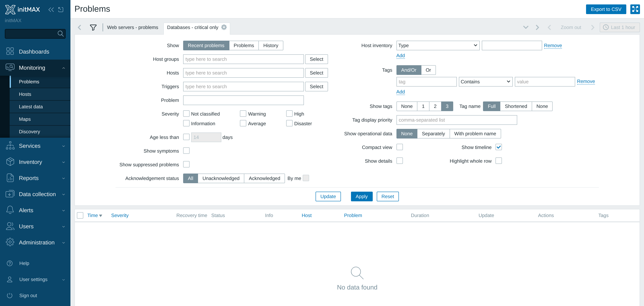Screen dimensions: 644x306
Task: Uncheck the Show timeline checkbox
Action: [498, 147]
